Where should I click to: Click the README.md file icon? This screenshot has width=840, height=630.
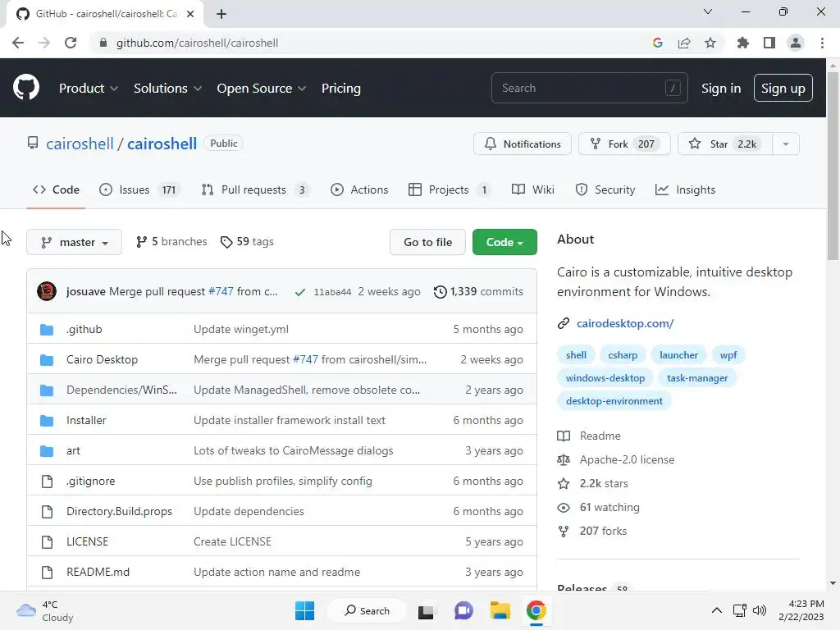point(47,572)
